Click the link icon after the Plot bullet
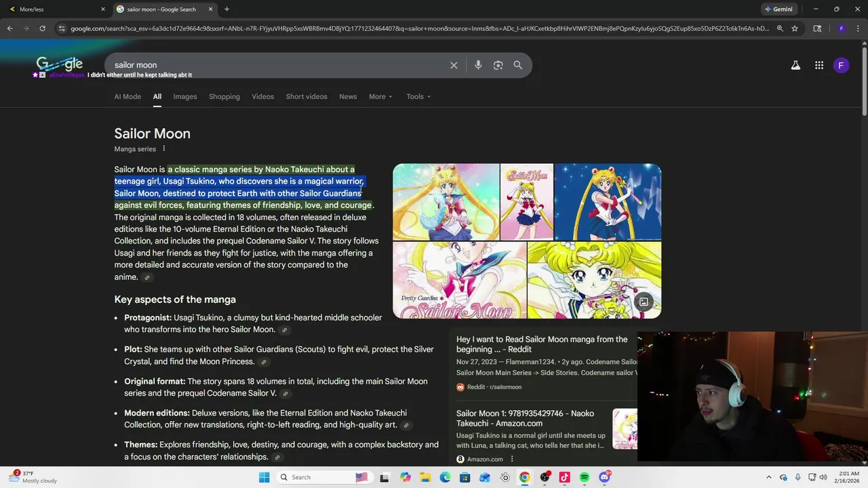This screenshot has width=868, height=488. (x=264, y=362)
